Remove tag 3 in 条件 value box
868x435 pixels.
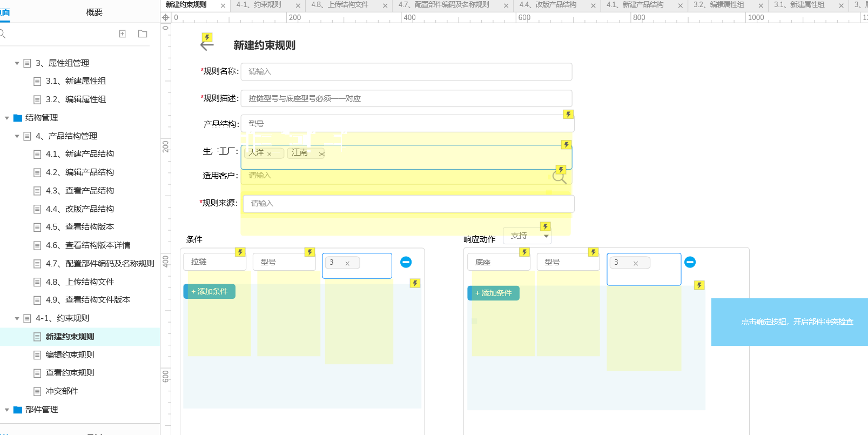347,263
